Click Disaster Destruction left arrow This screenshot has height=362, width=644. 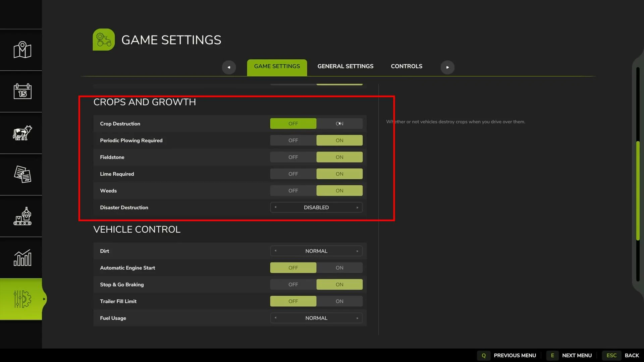[x=275, y=207]
